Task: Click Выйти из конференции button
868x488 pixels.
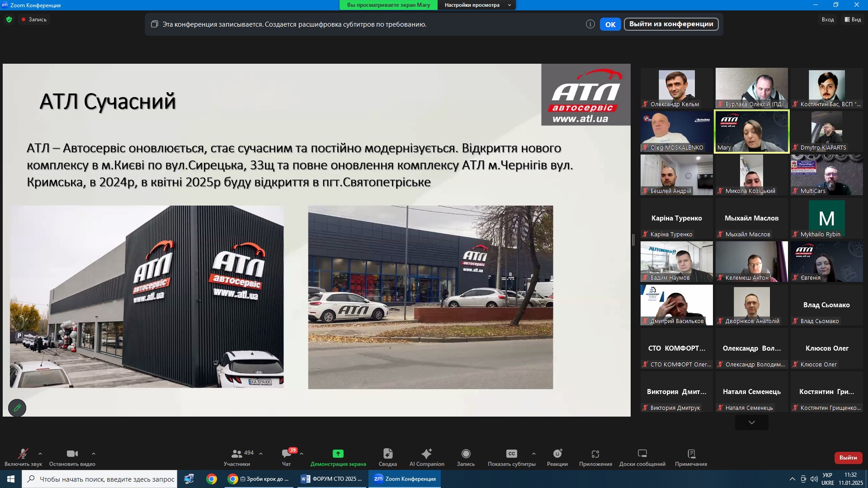Action: tap(671, 24)
